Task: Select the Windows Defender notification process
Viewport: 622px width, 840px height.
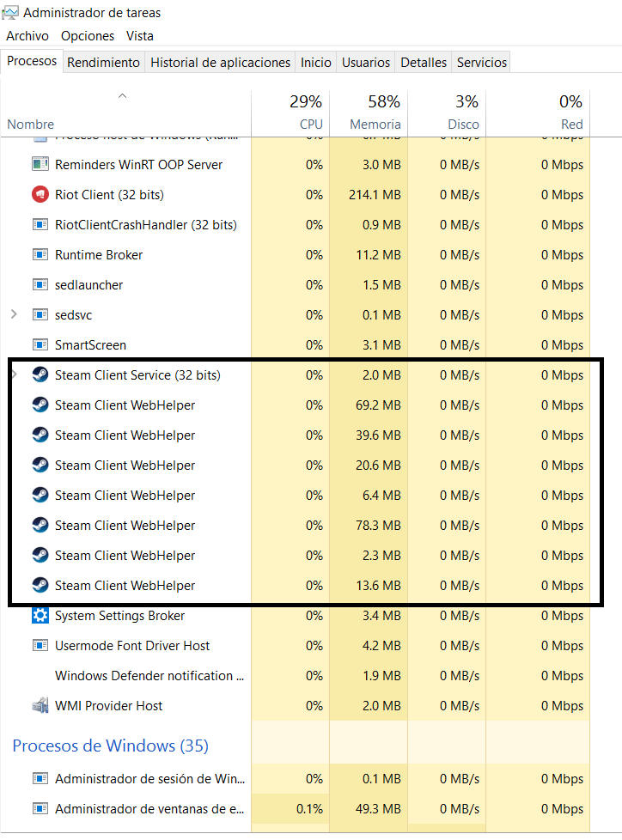Action: [x=149, y=676]
